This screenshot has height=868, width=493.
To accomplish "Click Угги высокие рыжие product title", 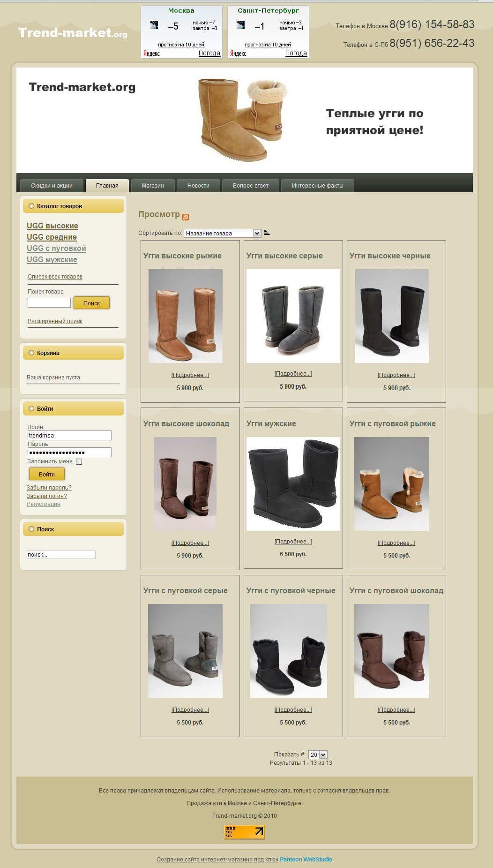I will point(182,256).
